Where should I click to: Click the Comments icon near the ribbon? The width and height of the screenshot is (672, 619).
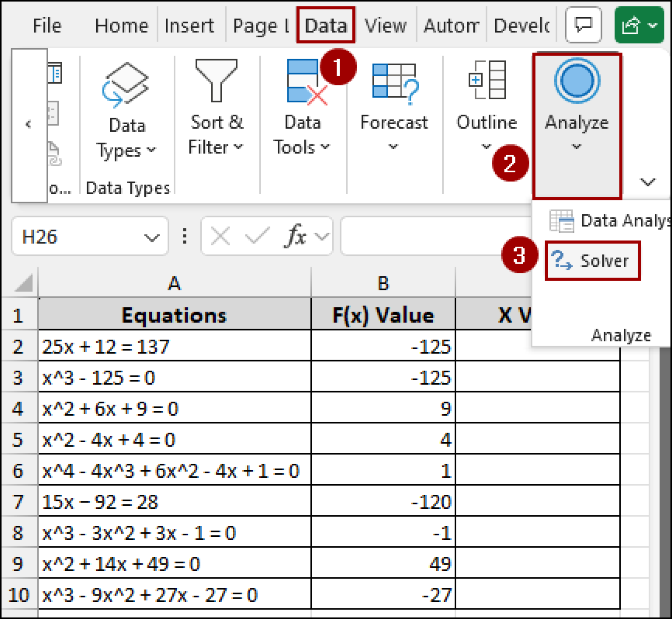[582, 24]
